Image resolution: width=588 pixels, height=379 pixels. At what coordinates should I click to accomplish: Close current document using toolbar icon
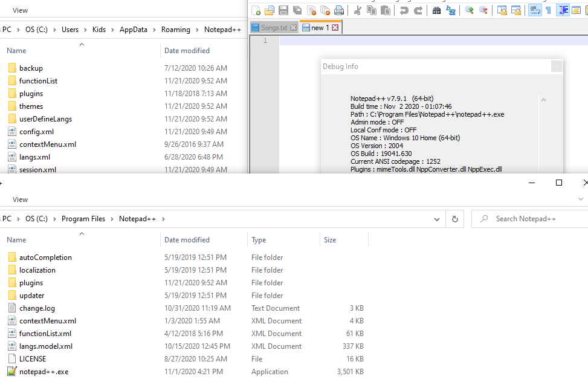tap(311, 10)
